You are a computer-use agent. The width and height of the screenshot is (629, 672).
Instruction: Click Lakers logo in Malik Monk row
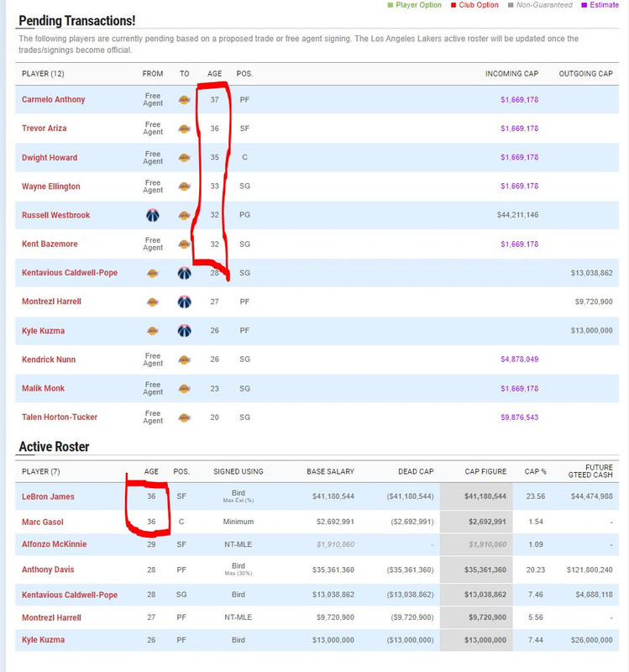pyautogui.click(x=184, y=389)
